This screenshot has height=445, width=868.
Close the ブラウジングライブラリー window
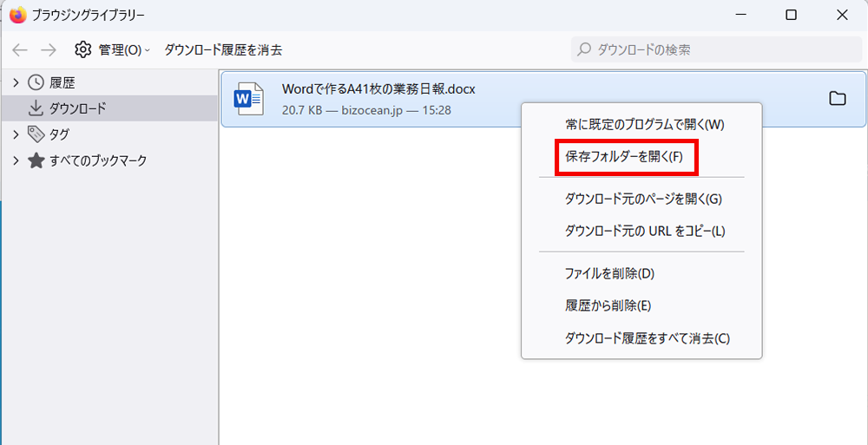pyautogui.click(x=842, y=16)
